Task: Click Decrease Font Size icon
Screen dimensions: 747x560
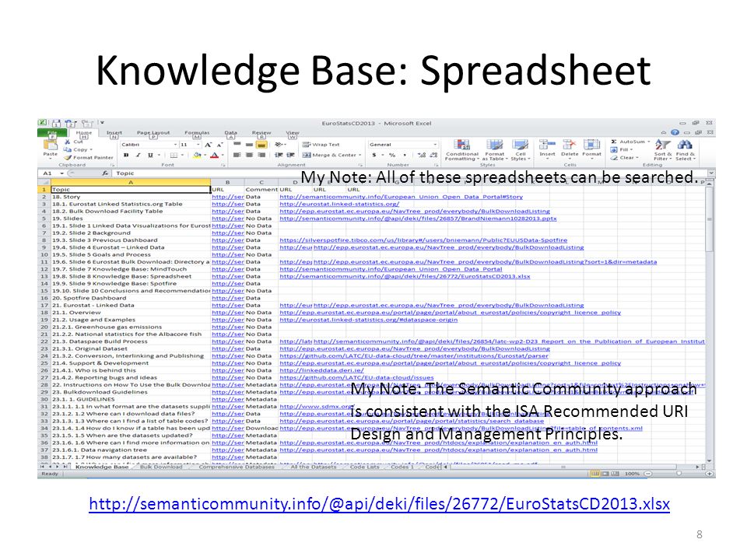Action: tap(219, 145)
